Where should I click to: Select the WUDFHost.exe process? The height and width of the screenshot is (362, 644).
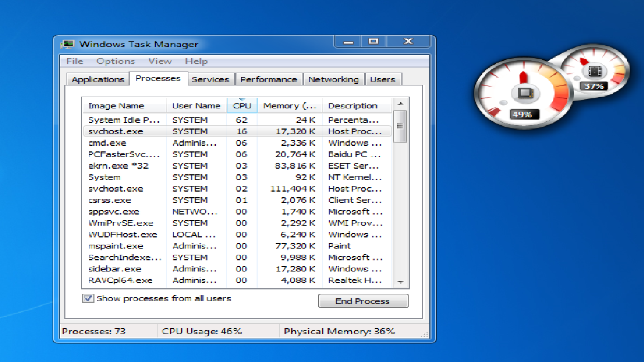coord(237,235)
